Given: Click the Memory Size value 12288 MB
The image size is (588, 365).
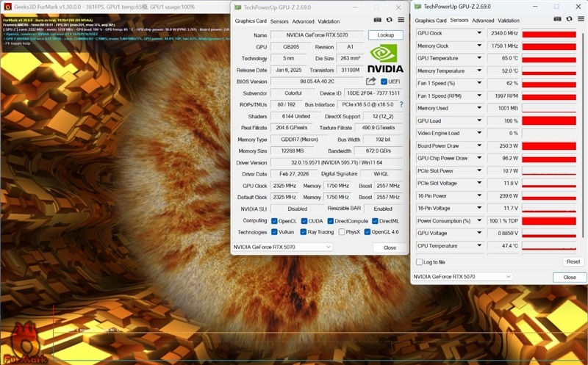Looking at the screenshot, I should (x=293, y=151).
